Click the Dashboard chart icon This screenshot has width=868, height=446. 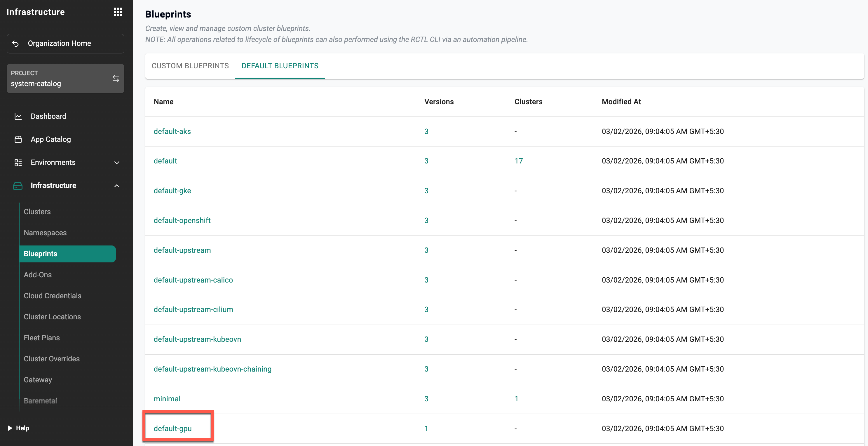pyautogui.click(x=18, y=116)
